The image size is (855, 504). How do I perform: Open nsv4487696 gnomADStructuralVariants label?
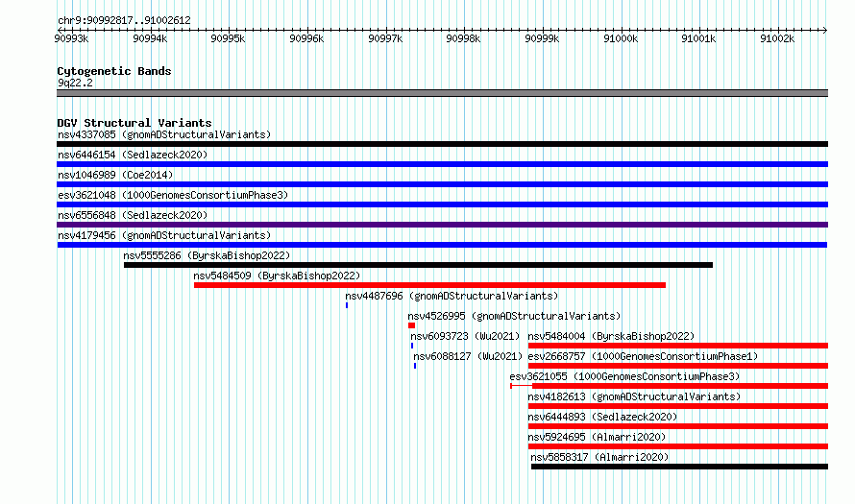(x=452, y=296)
